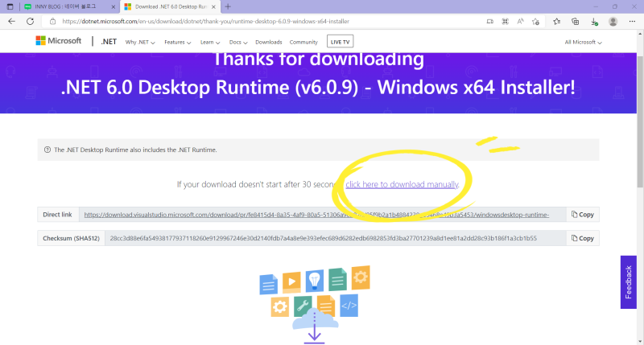644x345 pixels.
Task: Open the Downloads nav item
Action: coord(269,43)
